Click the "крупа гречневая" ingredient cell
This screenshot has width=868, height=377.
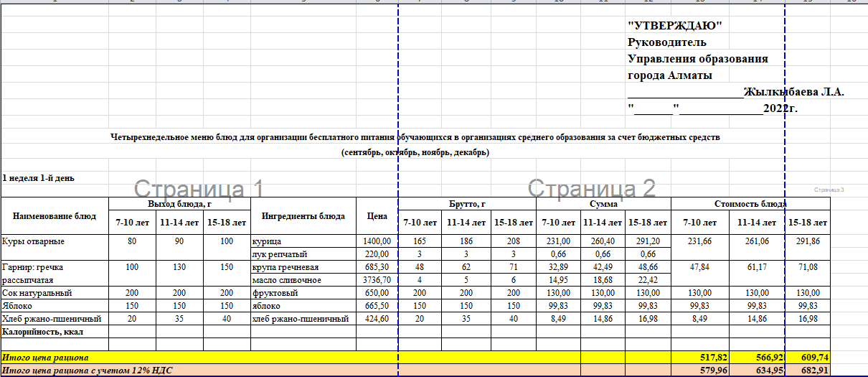(x=287, y=267)
